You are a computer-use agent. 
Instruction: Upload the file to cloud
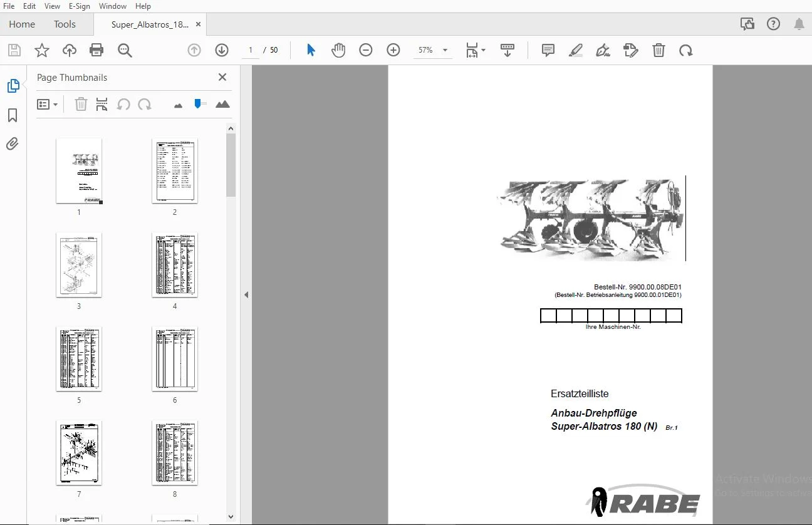point(69,51)
